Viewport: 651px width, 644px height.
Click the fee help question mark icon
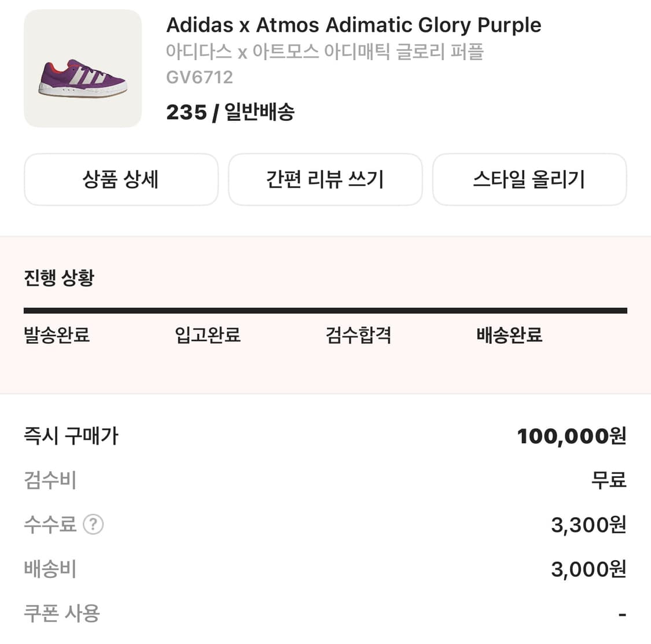click(93, 525)
